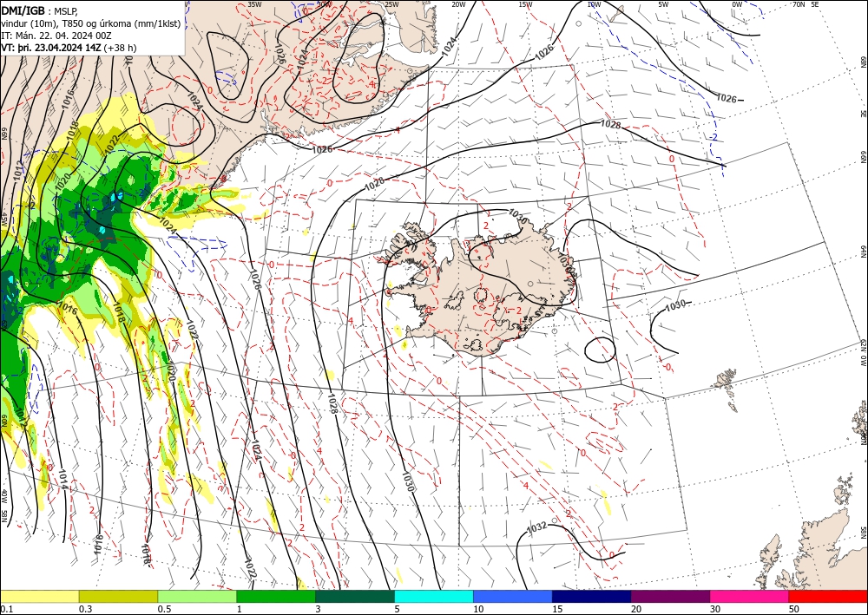Click the small closed isobar circle southeast of Iceland

[600, 350]
